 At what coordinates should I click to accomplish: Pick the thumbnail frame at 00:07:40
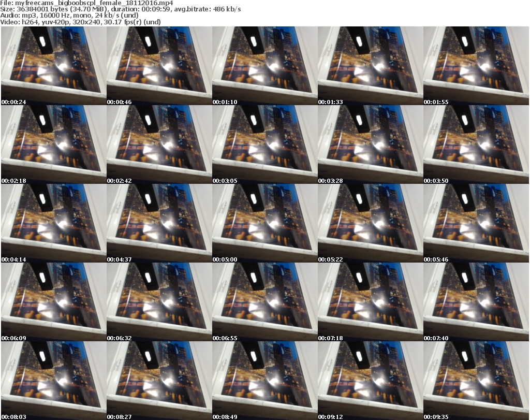[x=476, y=301]
